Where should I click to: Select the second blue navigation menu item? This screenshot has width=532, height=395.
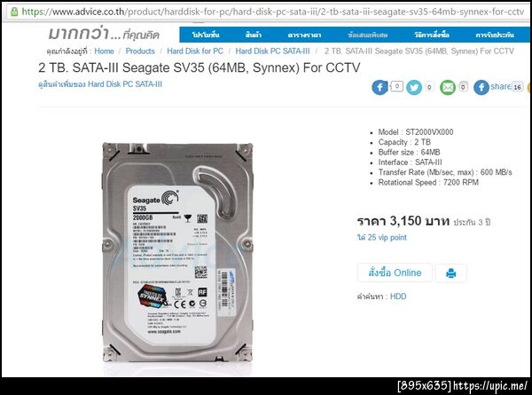pos(254,35)
